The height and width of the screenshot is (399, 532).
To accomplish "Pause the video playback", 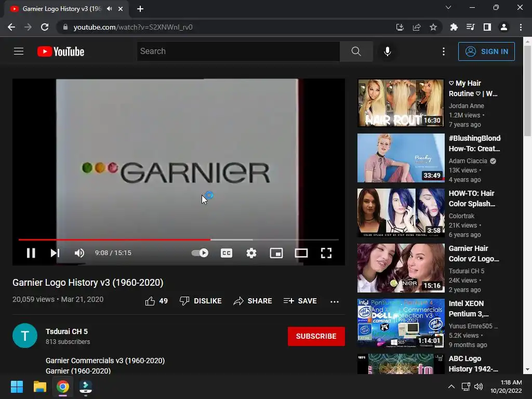I will pos(31,253).
